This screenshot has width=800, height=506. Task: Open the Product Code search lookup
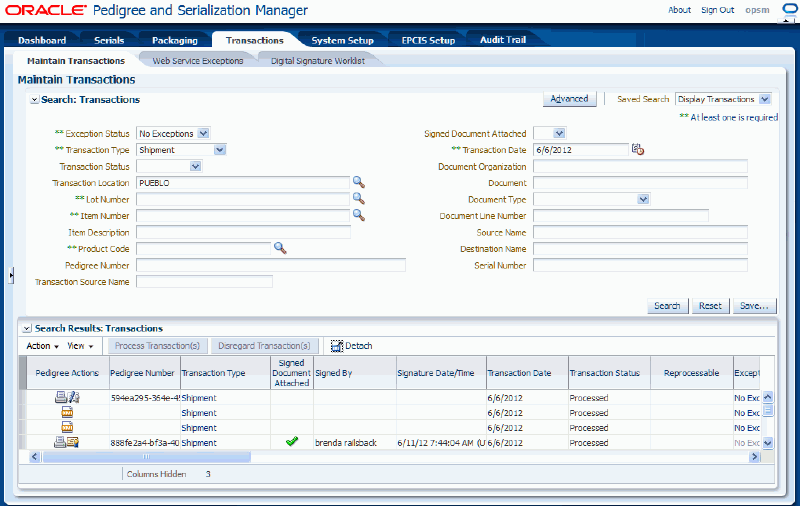point(280,248)
